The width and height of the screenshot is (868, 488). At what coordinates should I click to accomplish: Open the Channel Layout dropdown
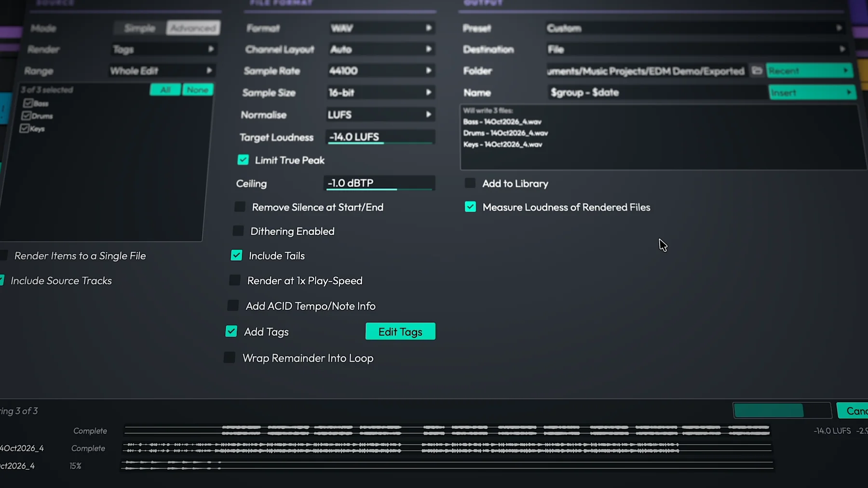[381, 49]
